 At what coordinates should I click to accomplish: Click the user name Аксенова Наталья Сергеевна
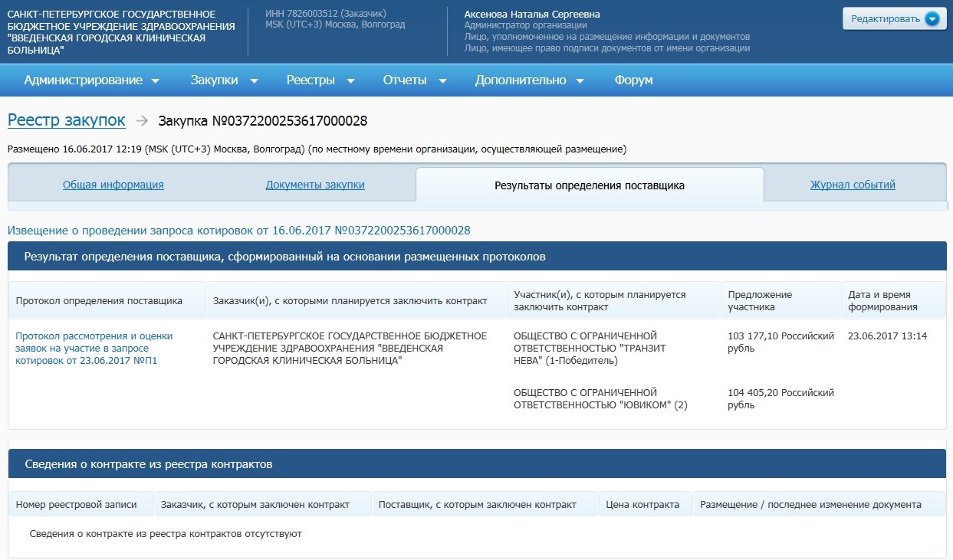point(532,15)
